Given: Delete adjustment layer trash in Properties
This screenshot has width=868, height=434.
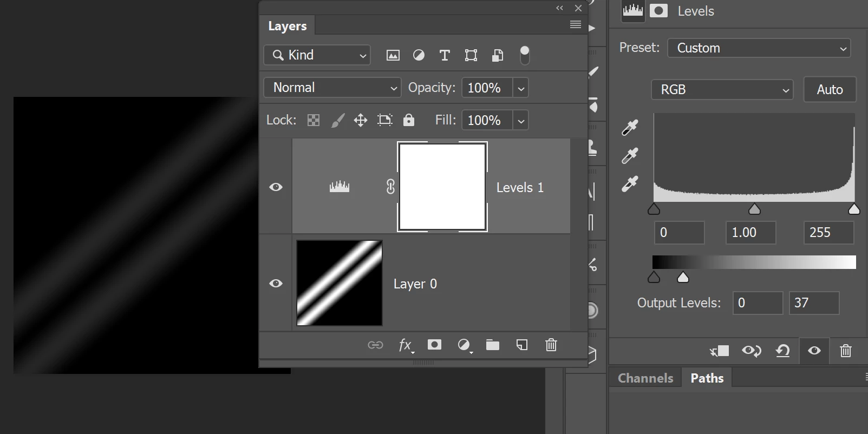Looking at the screenshot, I should coord(846,351).
